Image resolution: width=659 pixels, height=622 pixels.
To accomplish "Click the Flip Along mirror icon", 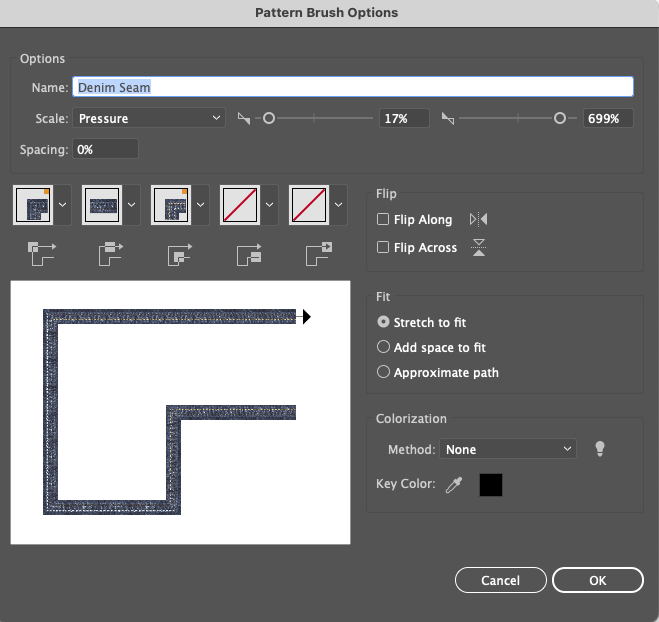I will (478, 219).
